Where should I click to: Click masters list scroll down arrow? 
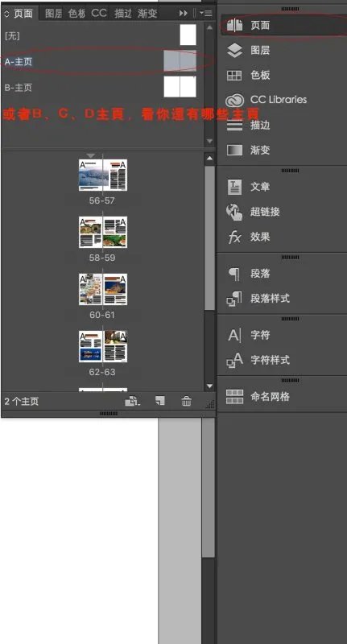pos(210,141)
